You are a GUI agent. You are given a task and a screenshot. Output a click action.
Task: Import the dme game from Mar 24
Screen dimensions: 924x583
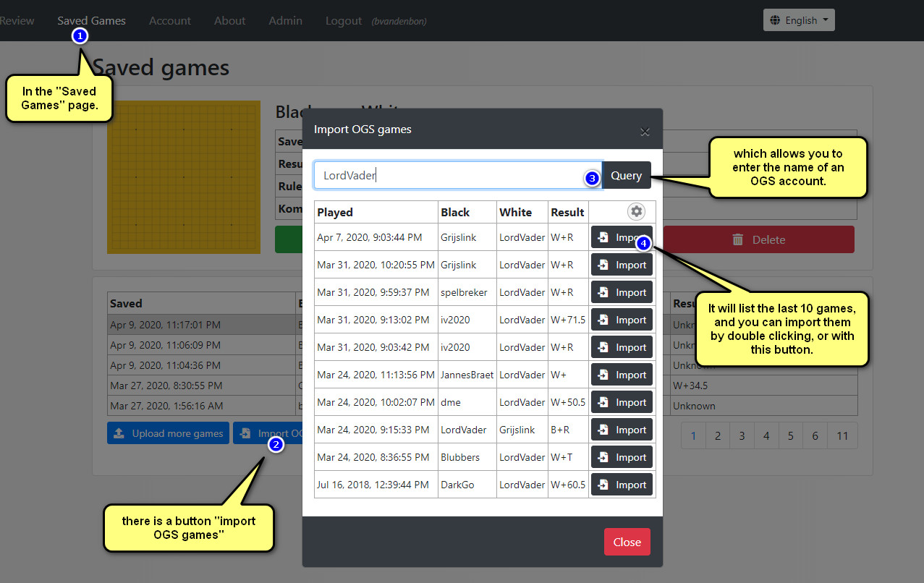pos(622,402)
